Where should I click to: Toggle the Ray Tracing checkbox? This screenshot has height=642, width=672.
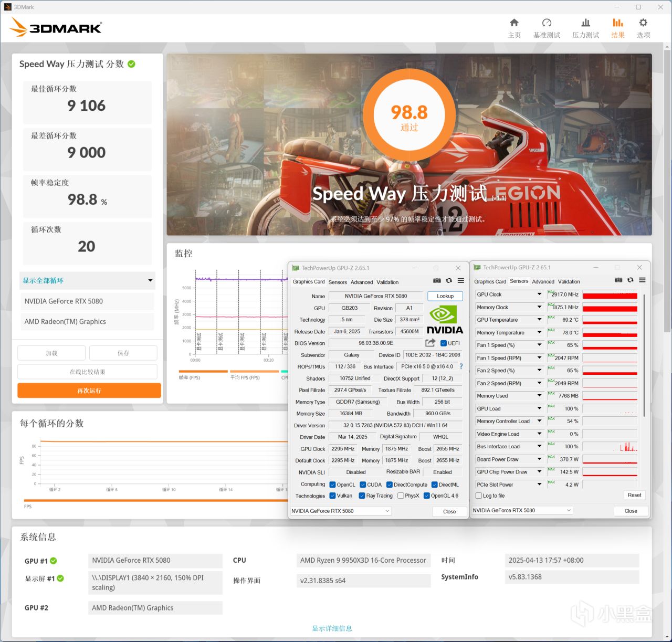tap(362, 496)
